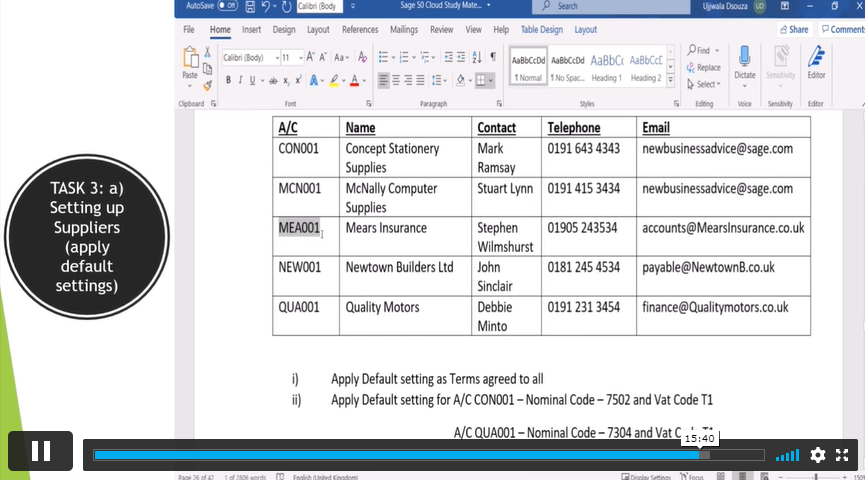Increase paragraph indent
Image resolution: width=865 pixels, height=480 pixels.
point(461,57)
